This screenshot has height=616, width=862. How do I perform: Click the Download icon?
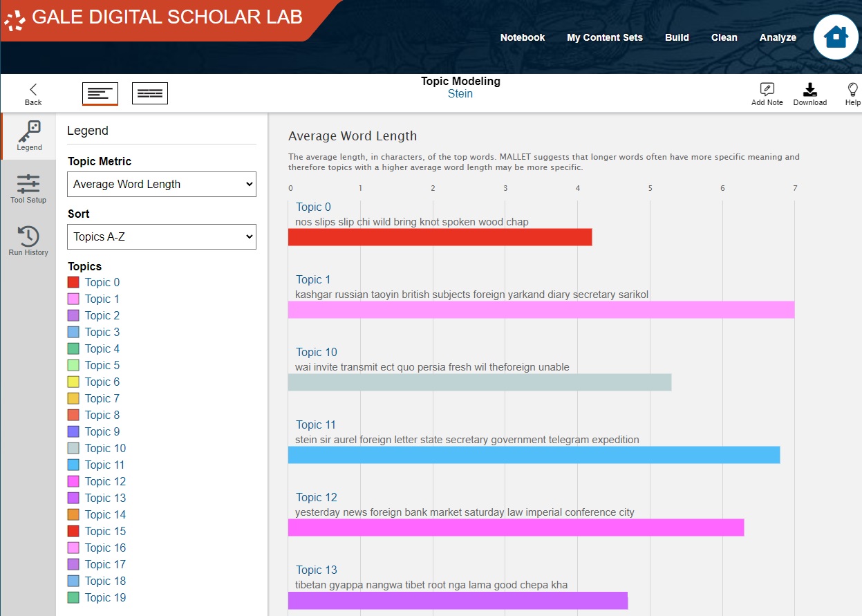click(810, 93)
